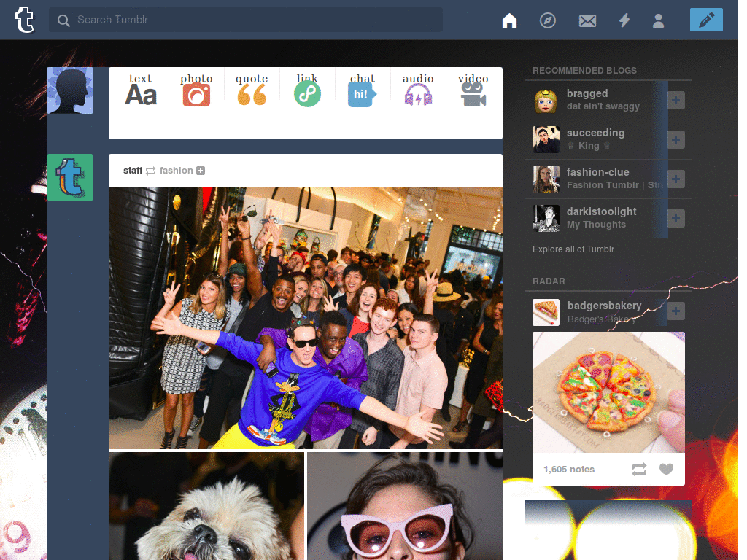Viewport: 747px width, 560px height.
Task: Open succeeding blog name
Action: [595, 133]
